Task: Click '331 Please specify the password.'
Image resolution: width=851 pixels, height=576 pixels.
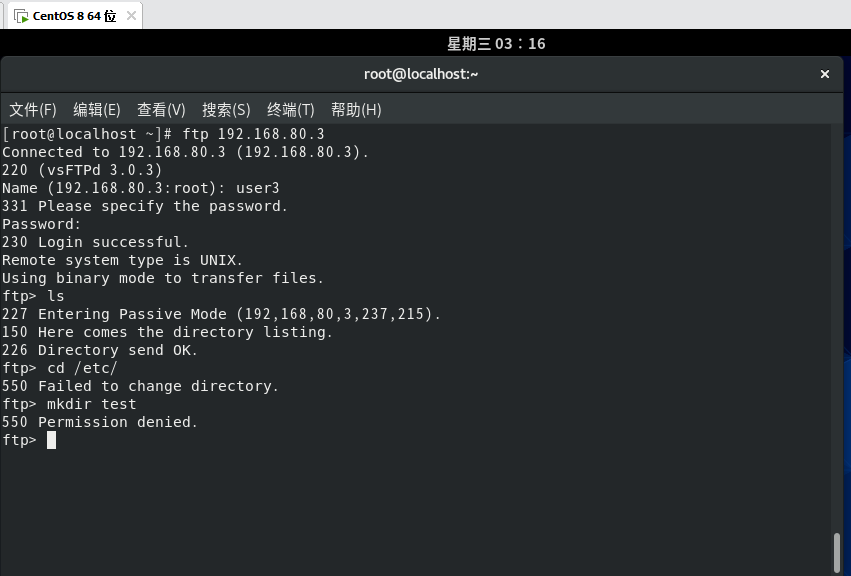Action: coord(145,206)
